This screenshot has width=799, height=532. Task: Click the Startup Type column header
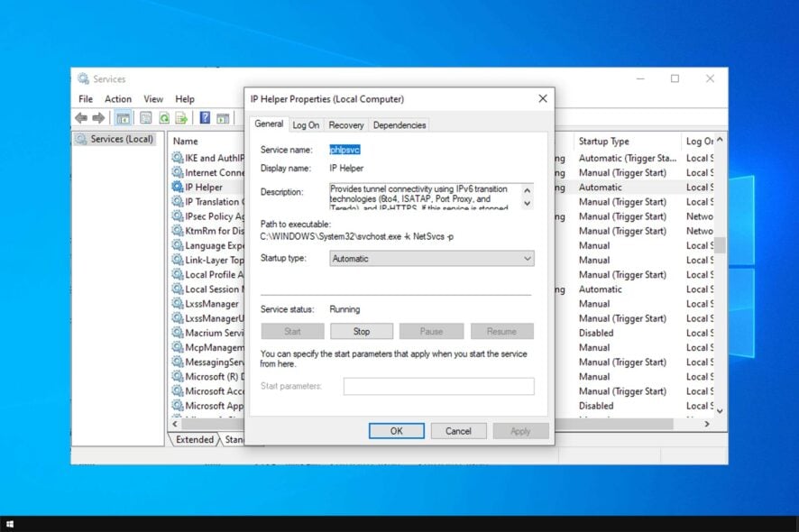click(x=604, y=142)
